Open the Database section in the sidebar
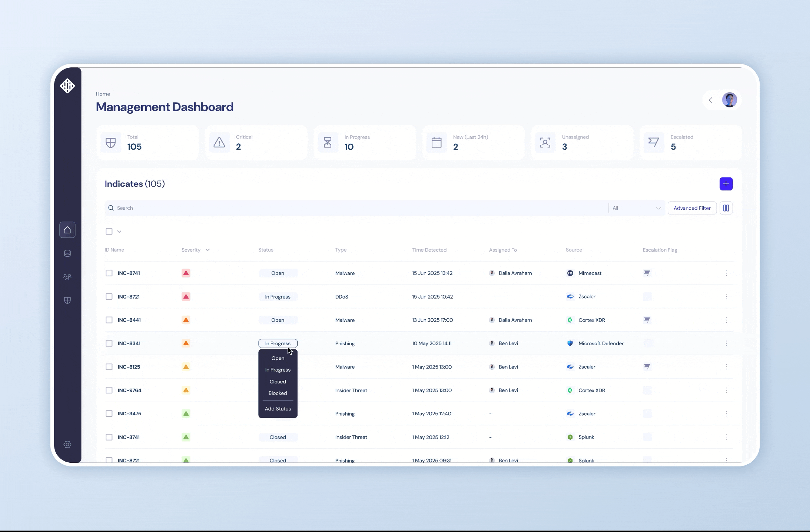The image size is (810, 532). (x=67, y=253)
